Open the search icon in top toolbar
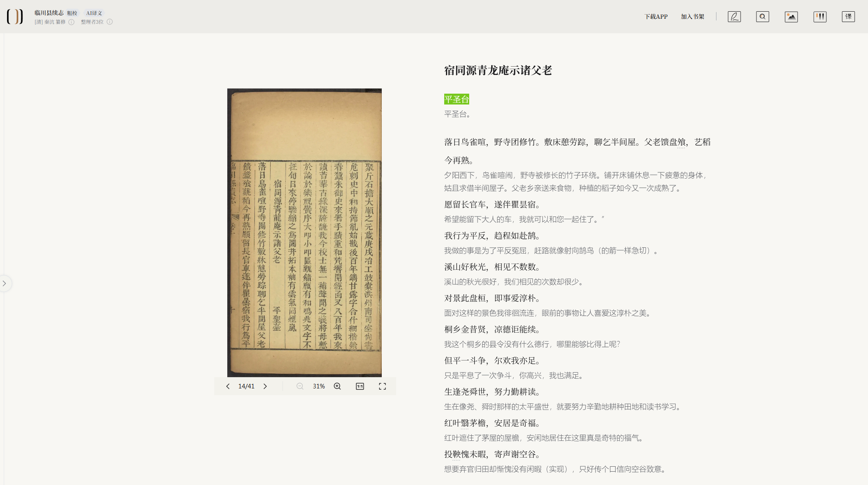This screenshot has height=485, width=868. (762, 17)
